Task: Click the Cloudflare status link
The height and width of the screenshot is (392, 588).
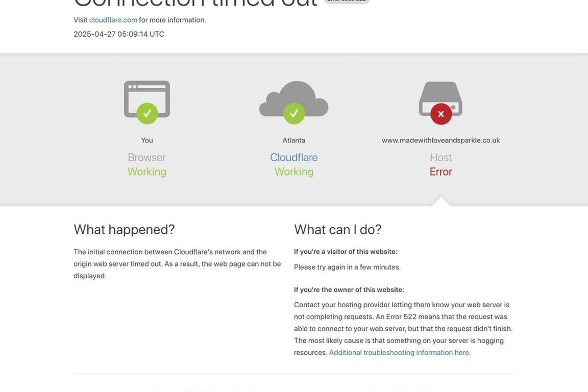Action: [x=293, y=158]
